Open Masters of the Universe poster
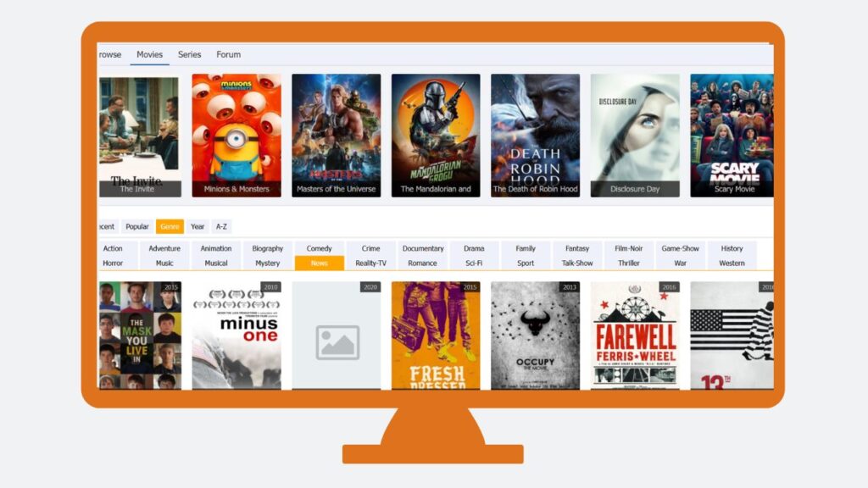The width and height of the screenshot is (868, 488). [x=336, y=136]
